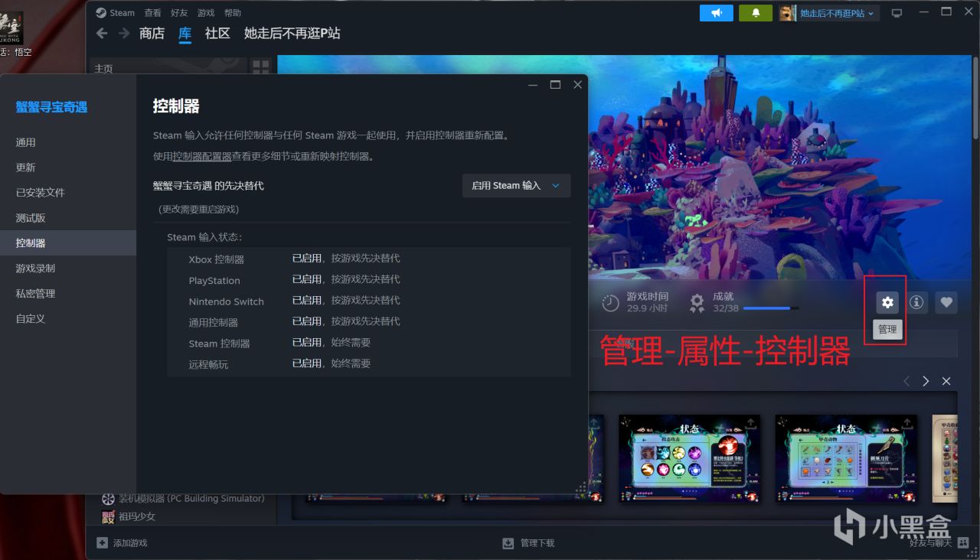The width and height of the screenshot is (980, 560).
Task: Open the 甲壳动物 status screenshot thumbnail
Action: pyautogui.click(x=845, y=459)
